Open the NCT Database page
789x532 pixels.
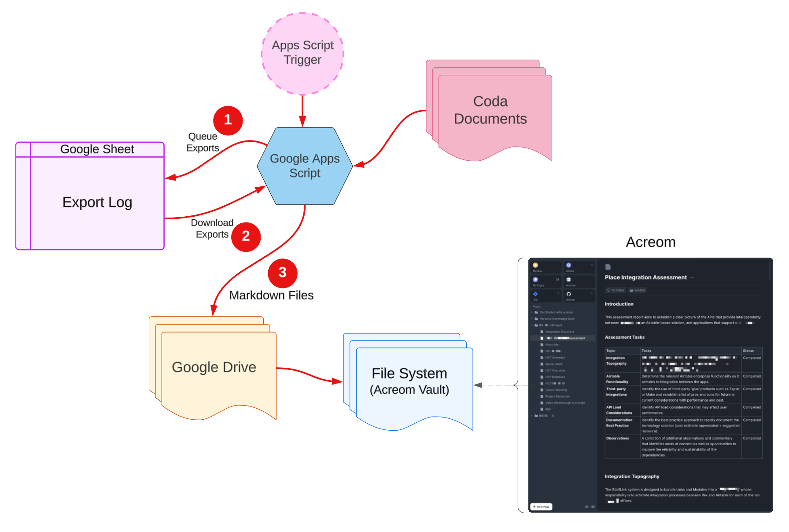pyautogui.click(x=555, y=377)
